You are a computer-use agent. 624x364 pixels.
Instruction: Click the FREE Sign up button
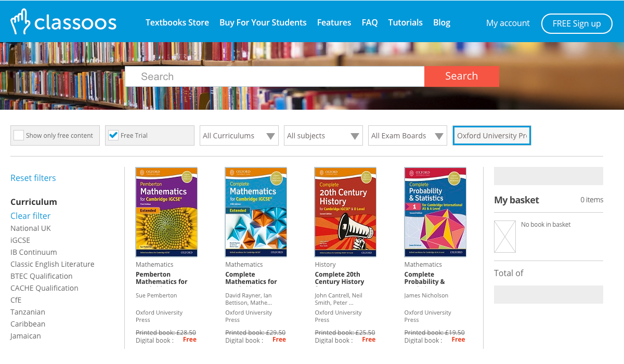[576, 23]
